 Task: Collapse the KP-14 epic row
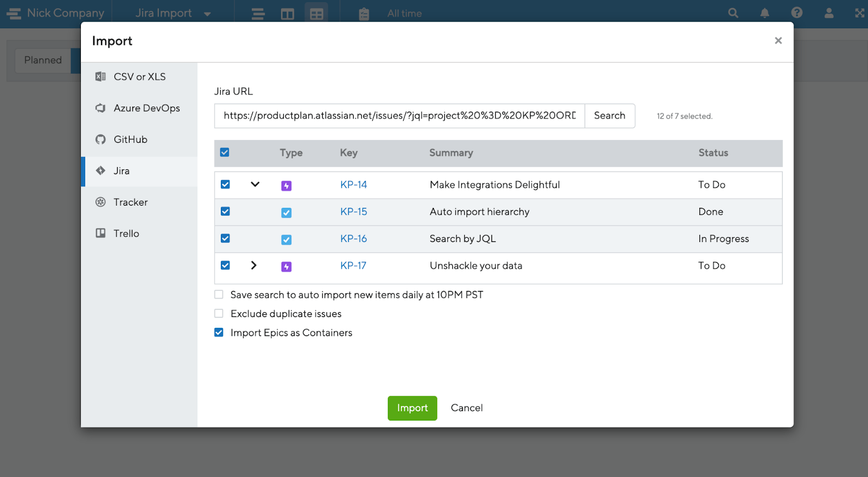(x=255, y=185)
